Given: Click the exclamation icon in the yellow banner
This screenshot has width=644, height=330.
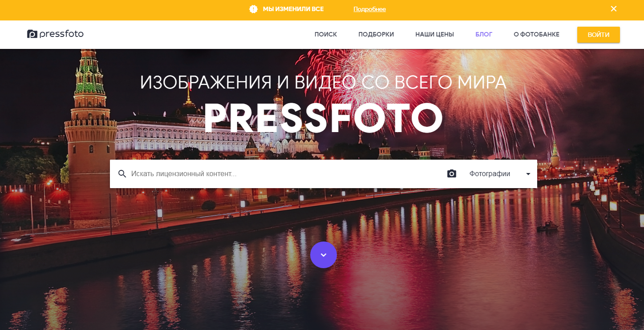Looking at the screenshot, I should tap(253, 9).
